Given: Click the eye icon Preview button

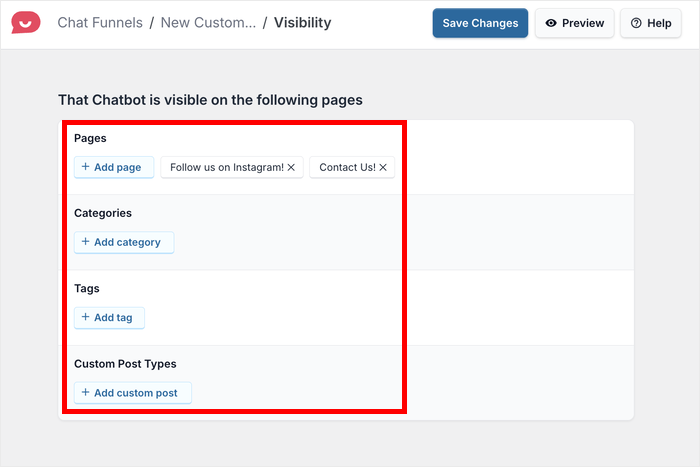Looking at the screenshot, I should point(575,23).
